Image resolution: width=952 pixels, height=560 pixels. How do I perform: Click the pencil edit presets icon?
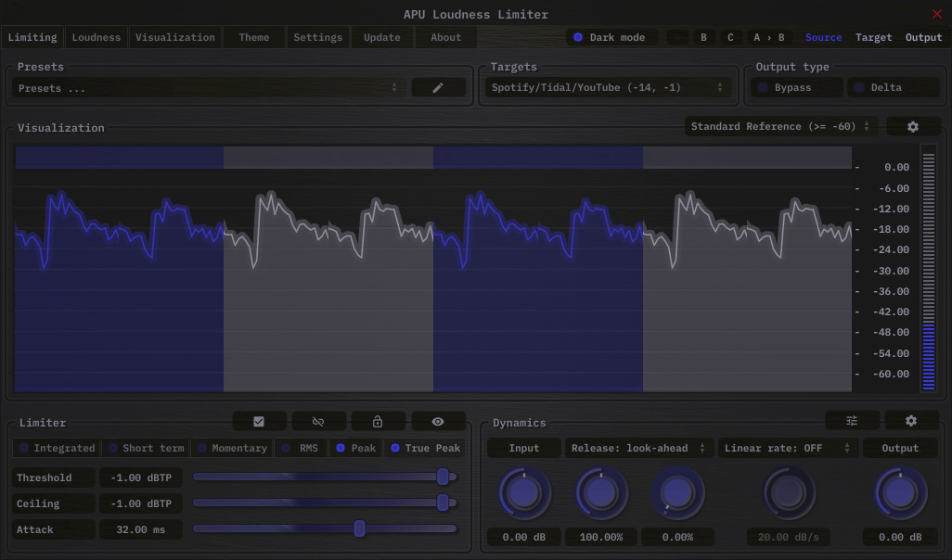[x=438, y=87]
